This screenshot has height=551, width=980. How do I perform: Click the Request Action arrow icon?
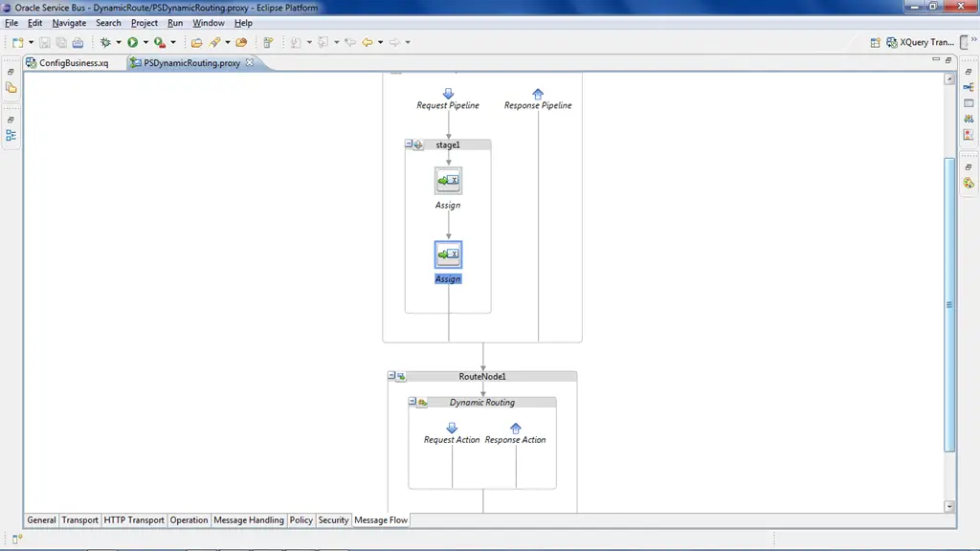click(x=452, y=428)
